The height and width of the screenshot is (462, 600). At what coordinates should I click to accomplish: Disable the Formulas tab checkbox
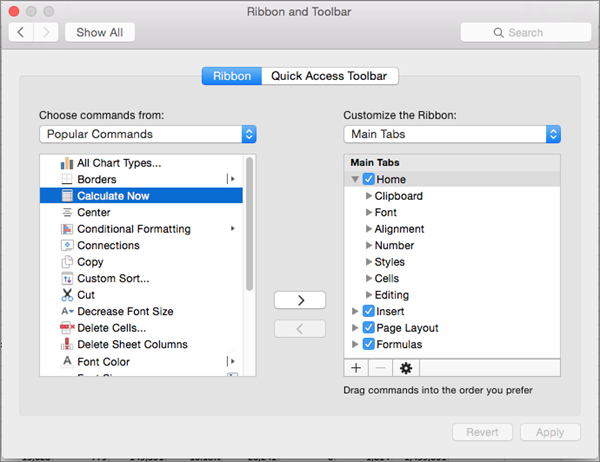tap(368, 345)
